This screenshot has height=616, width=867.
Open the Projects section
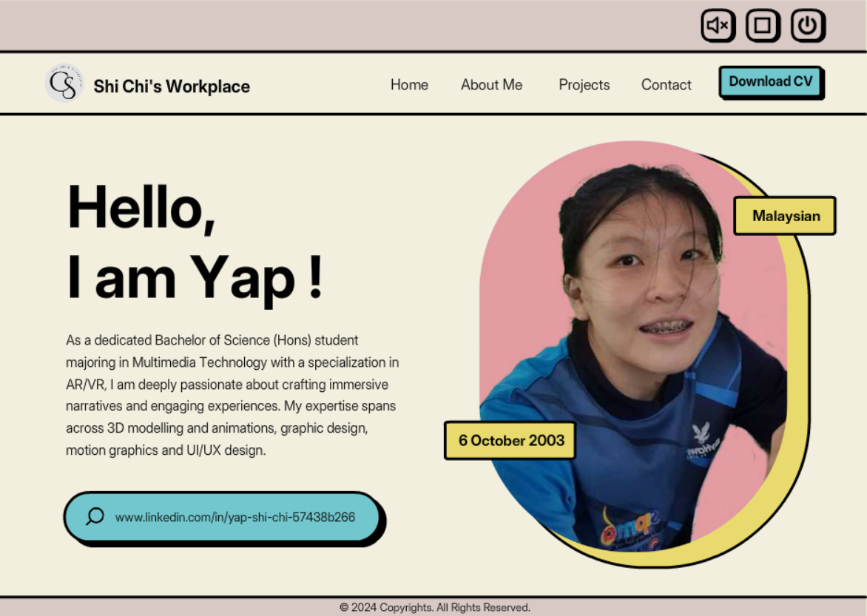pyautogui.click(x=584, y=85)
